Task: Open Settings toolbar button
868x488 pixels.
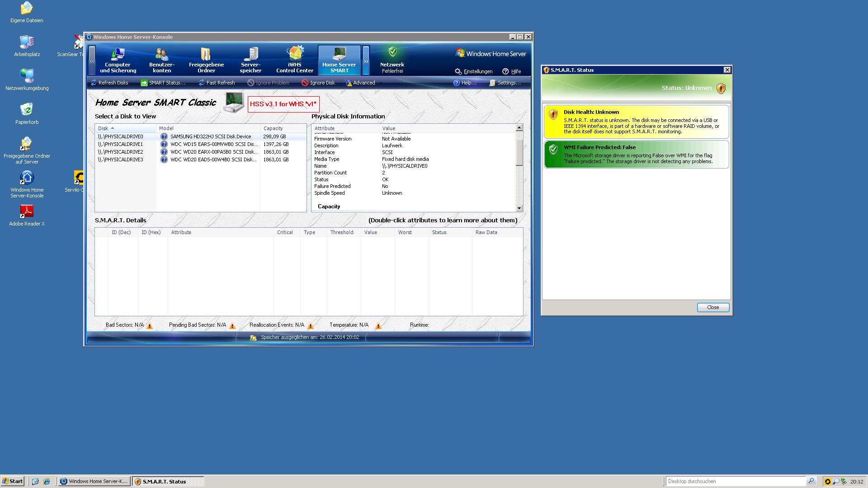Action: pyautogui.click(x=505, y=83)
